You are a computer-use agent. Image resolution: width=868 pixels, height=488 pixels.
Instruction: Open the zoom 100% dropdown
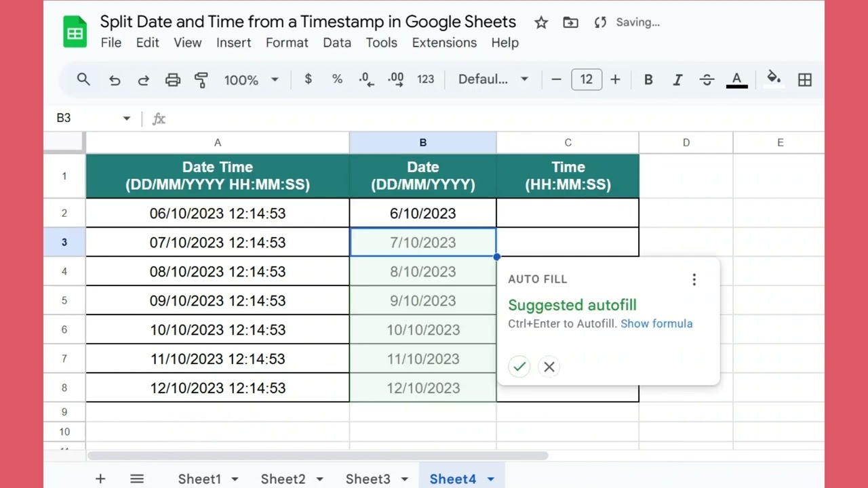coord(252,80)
